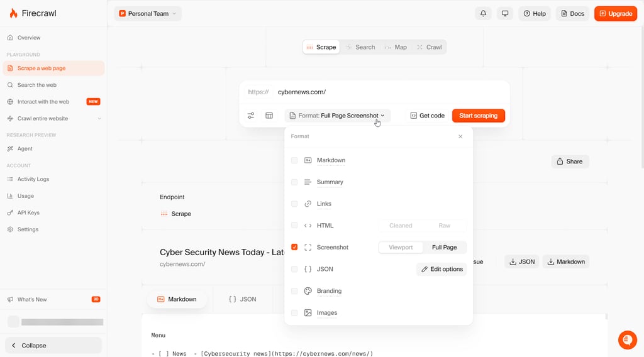Click the HTML brackets icon

click(308, 225)
